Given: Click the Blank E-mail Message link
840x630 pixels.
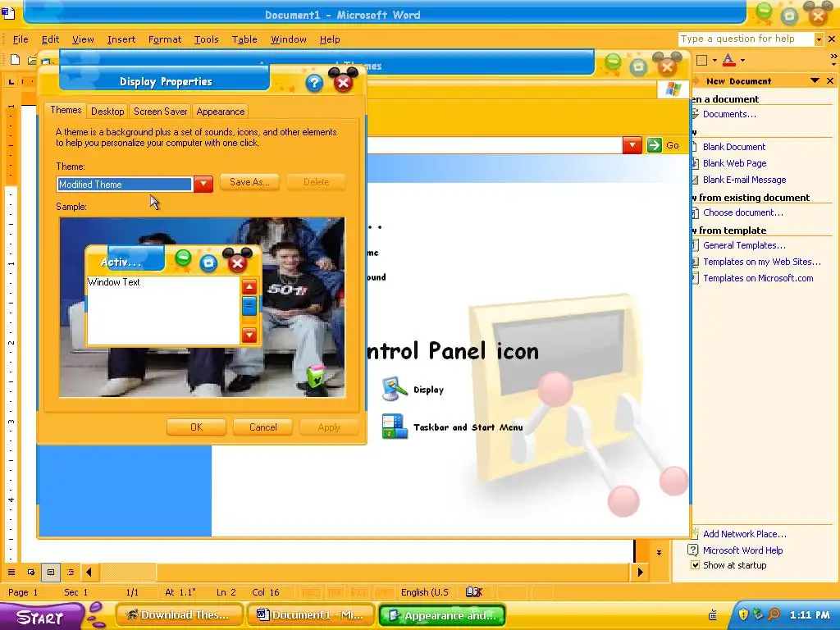Looking at the screenshot, I should [x=745, y=180].
